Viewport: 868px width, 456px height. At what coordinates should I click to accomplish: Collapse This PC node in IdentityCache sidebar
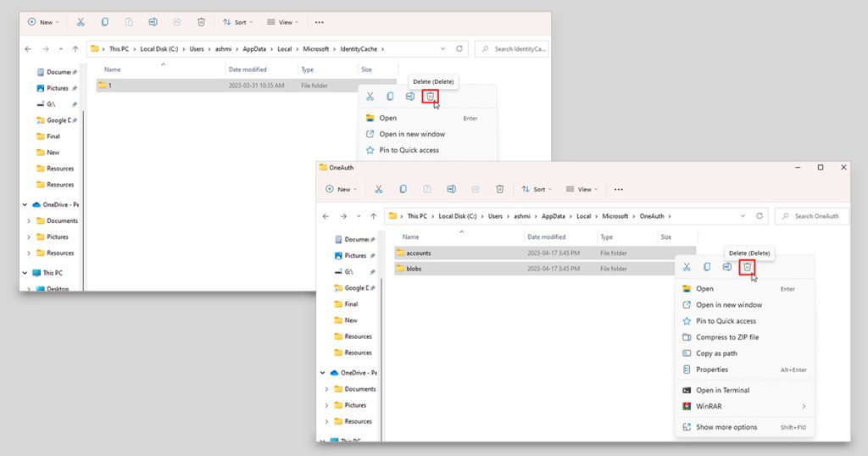coord(25,273)
